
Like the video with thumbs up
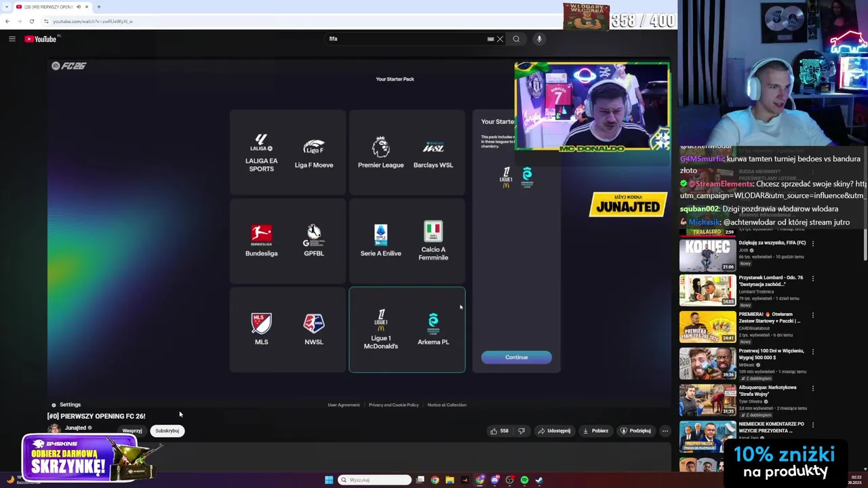[x=499, y=430]
